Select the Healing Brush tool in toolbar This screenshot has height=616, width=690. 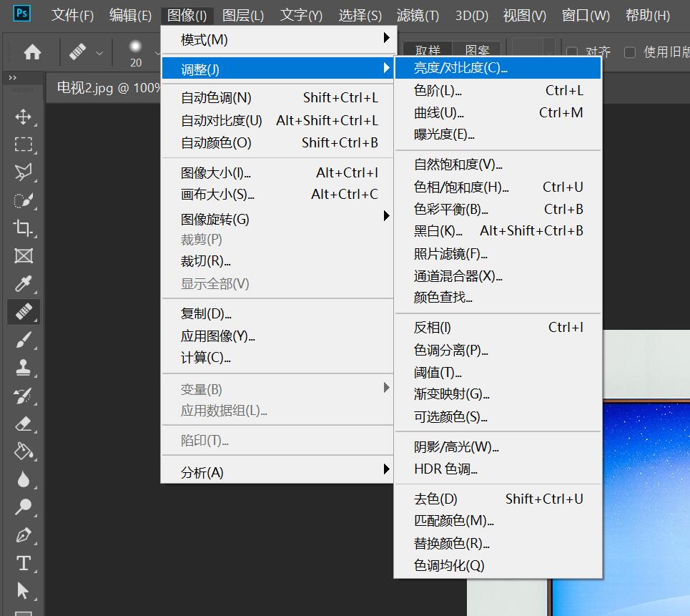[x=24, y=312]
